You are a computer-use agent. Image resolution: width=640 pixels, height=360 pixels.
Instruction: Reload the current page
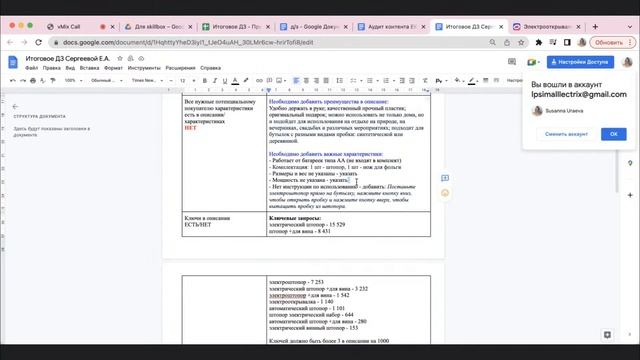tap(38, 42)
